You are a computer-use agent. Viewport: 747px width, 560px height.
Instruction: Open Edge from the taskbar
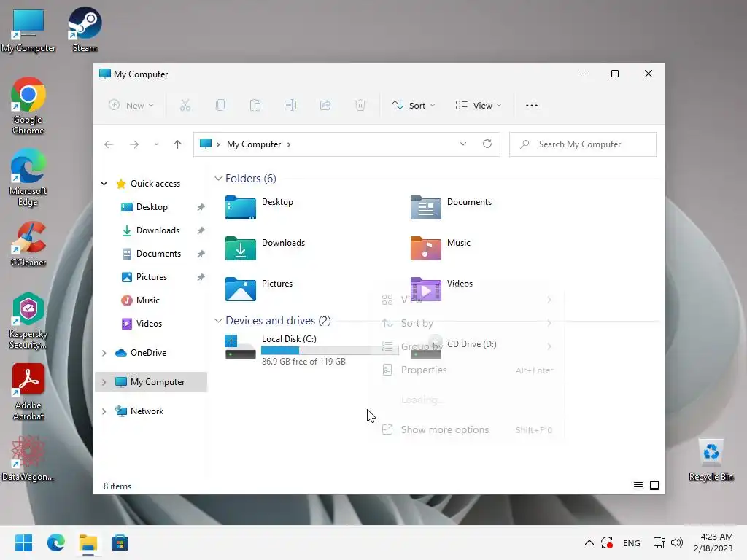point(55,542)
